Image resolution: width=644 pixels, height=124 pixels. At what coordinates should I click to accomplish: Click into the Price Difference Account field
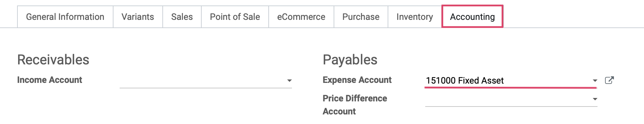511,99
